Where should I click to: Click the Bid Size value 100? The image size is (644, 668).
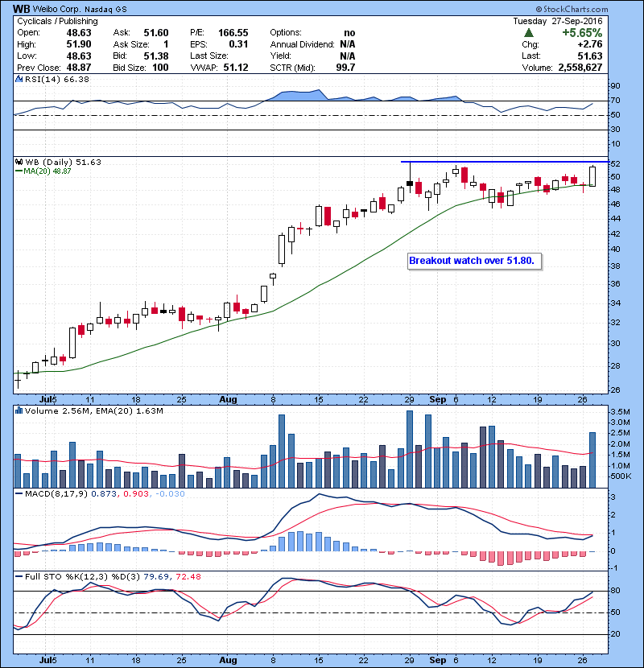coord(160,68)
